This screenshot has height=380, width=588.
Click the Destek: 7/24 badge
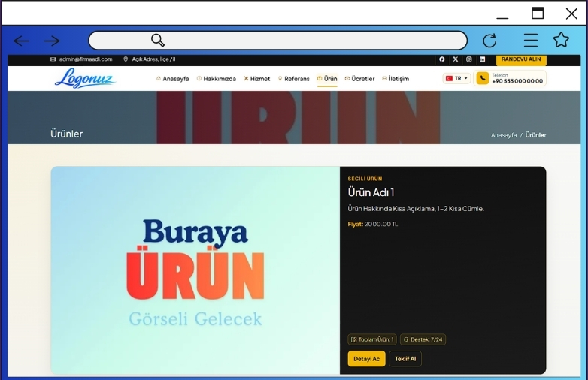pos(423,339)
